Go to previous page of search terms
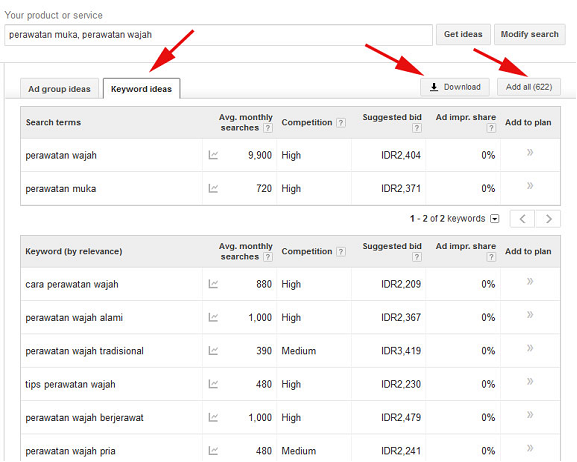The width and height of the screenshot is (577, 462). click(x=523, y=219)
